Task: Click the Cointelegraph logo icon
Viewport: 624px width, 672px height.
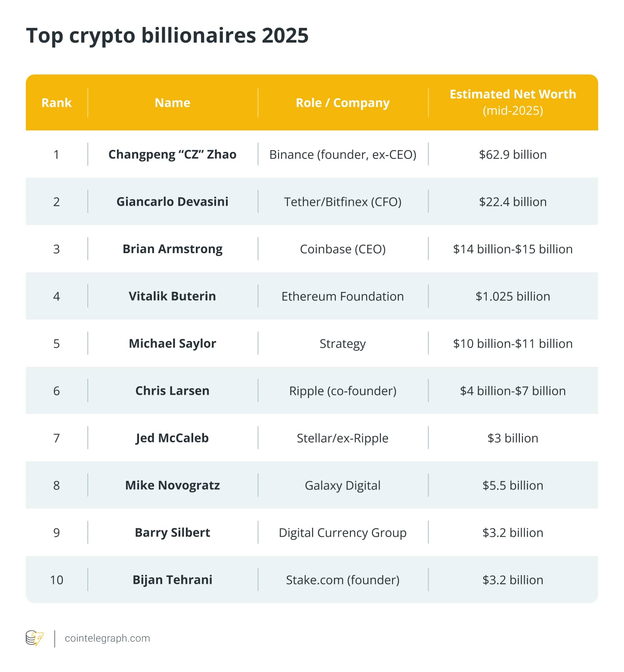Action: coord(34,638)
